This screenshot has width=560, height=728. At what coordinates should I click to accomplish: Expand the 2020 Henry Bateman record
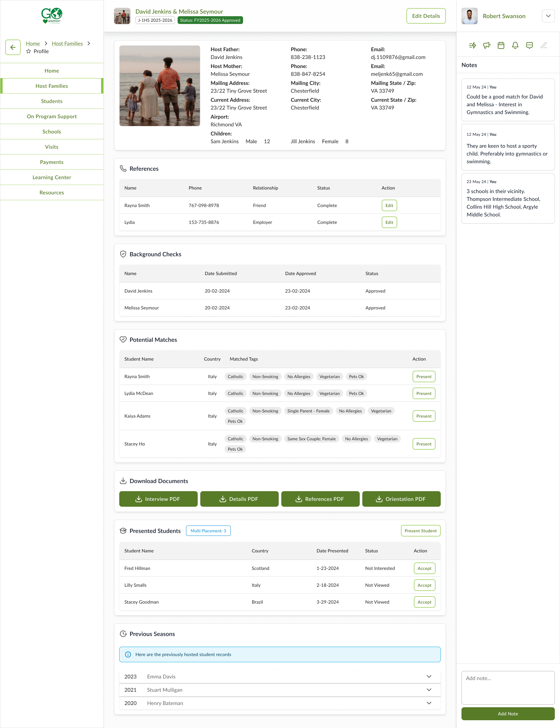[x=429, y=703]
